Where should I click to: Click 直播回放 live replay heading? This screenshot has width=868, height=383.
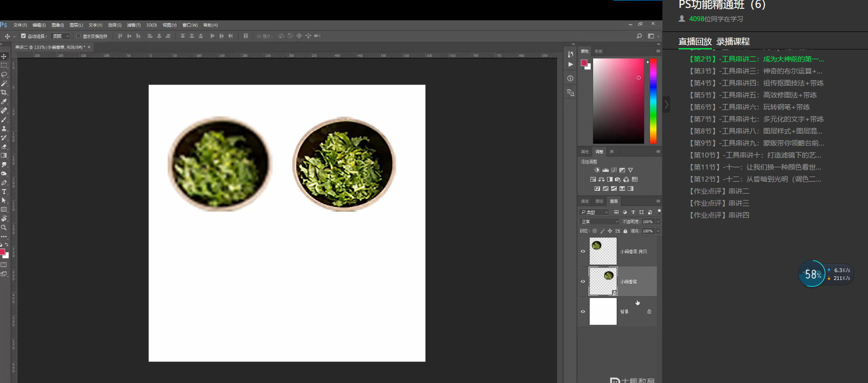pyautogui.click(x=695, y=42)
